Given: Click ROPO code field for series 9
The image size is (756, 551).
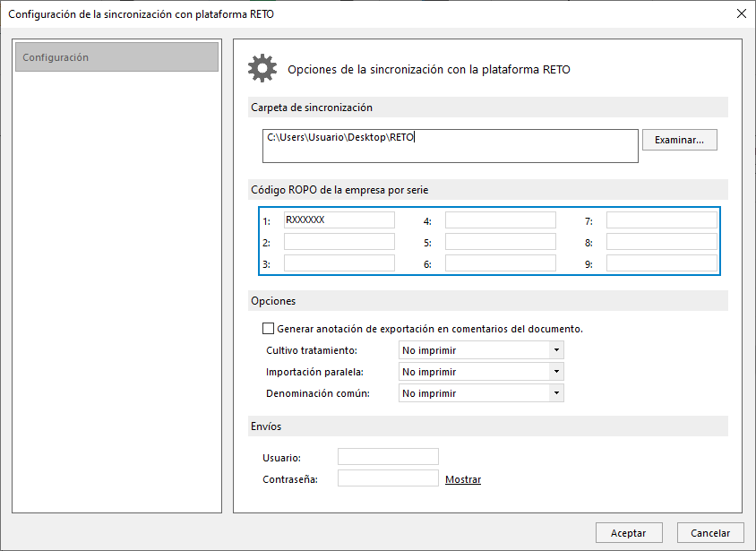Looking at the screenshot, I should pos(661,263).
